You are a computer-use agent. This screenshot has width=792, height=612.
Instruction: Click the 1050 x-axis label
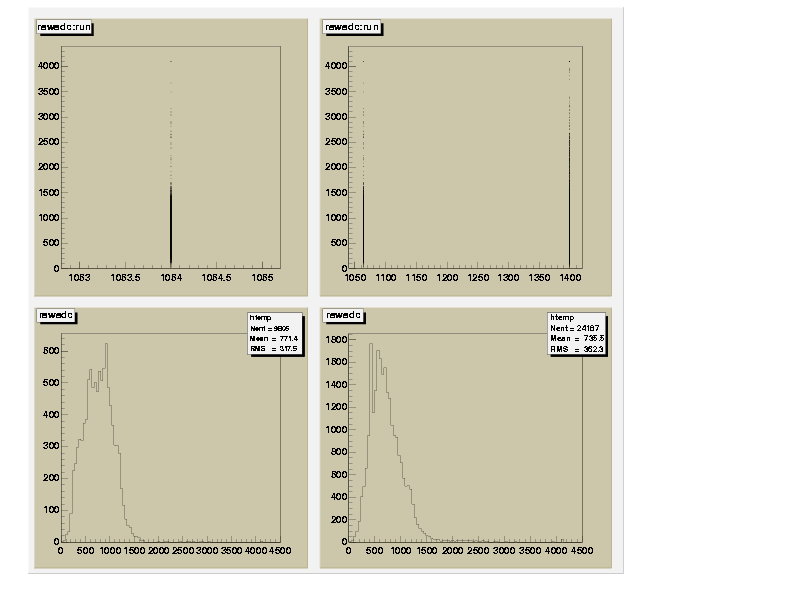tap(355, 278)
